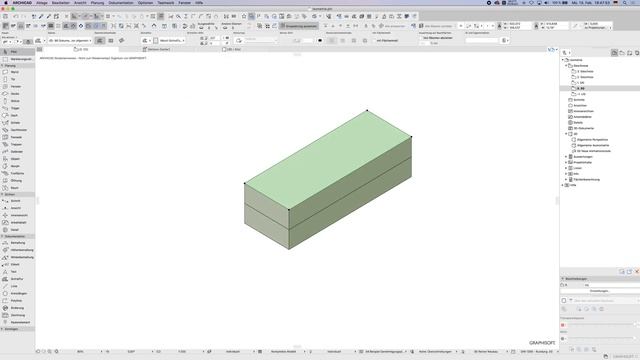Select the Pfeil (arrow) tool
This screenshot has width=640, height=360.
tap(17, 52)
